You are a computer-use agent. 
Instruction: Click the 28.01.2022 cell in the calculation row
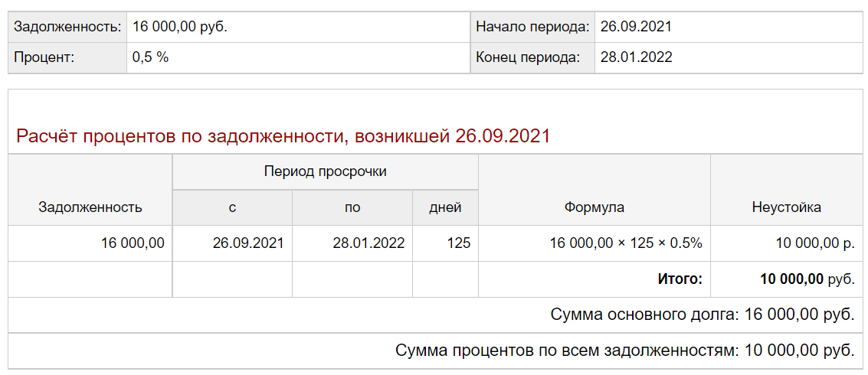point(368,243)
